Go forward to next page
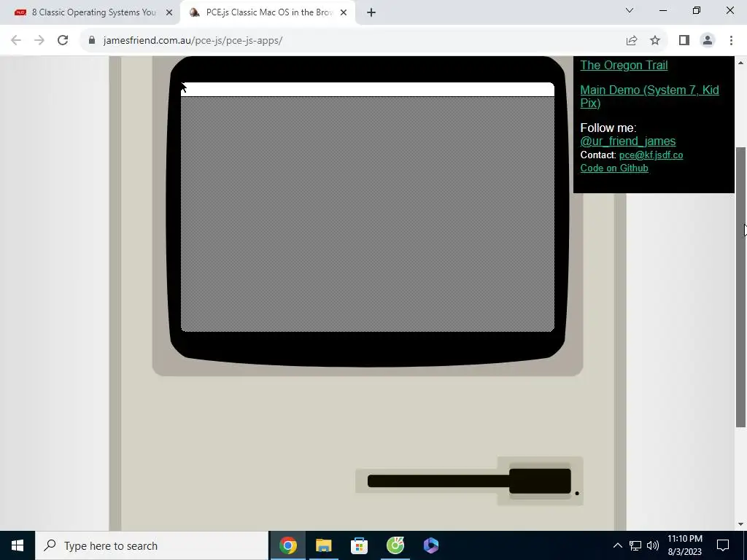Image resolution: width=747 pixels, height=560 pixels. click(x=39, y=41)
